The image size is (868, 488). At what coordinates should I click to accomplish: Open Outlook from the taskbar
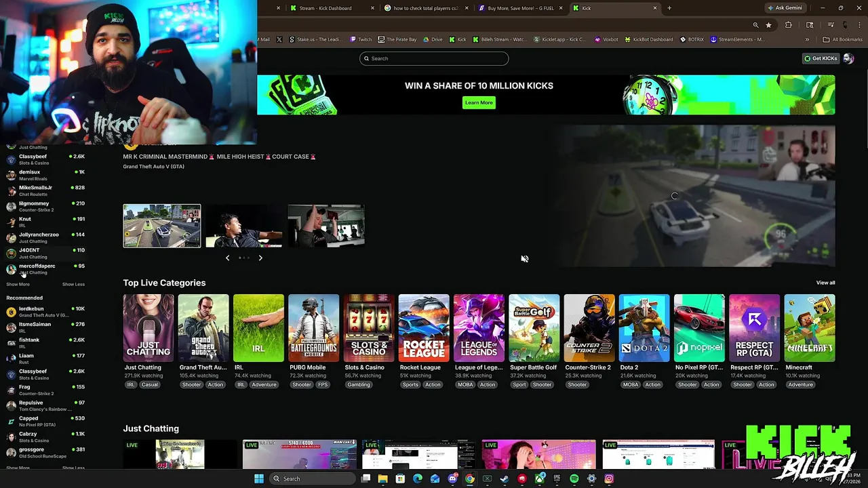435,479
